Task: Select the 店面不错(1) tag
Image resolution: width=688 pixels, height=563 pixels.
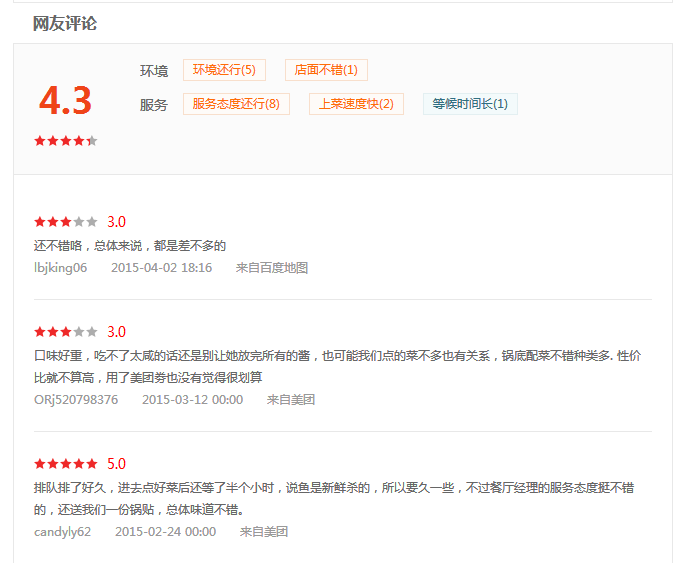Action: pos(326,70)
